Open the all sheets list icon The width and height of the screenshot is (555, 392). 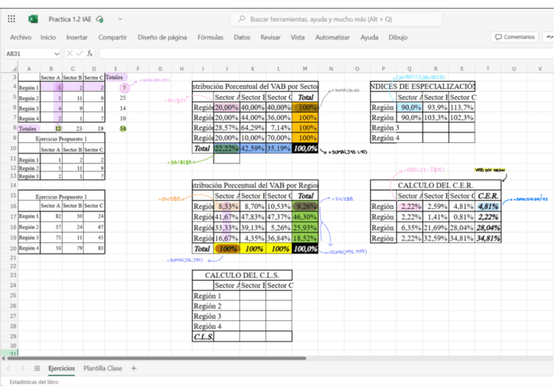point(37,368)
